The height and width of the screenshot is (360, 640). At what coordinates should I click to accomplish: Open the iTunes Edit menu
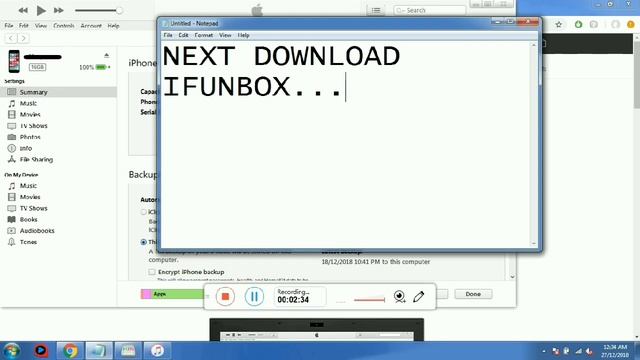[x=24, y=26]
